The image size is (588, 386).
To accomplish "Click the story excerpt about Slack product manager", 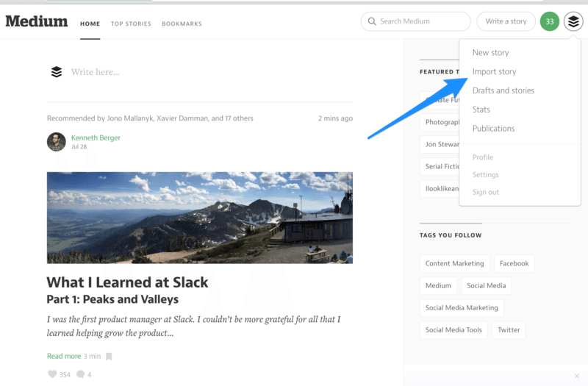I will click(193, 326).
